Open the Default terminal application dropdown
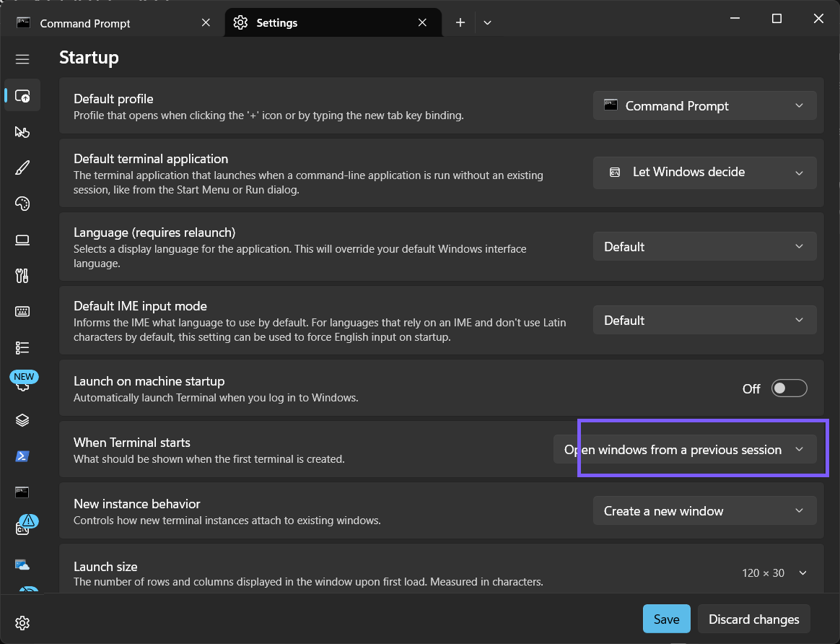 (704, 173)
